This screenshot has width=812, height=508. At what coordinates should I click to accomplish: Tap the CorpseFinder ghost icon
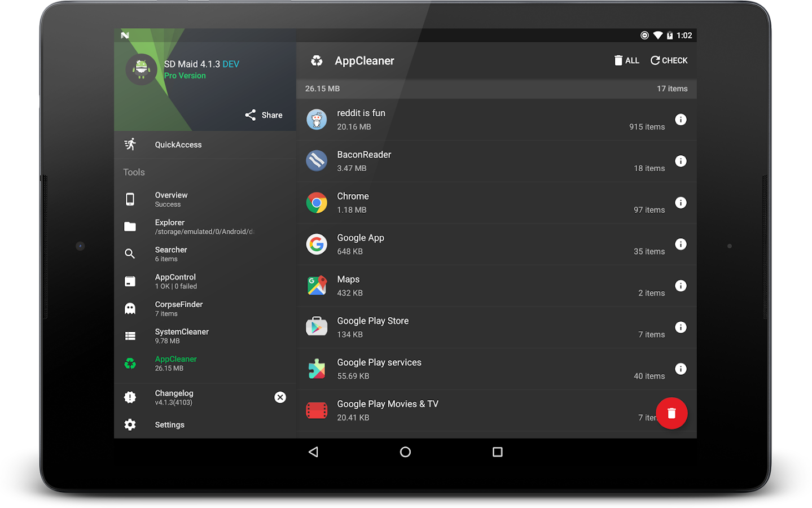pos(130,308)
